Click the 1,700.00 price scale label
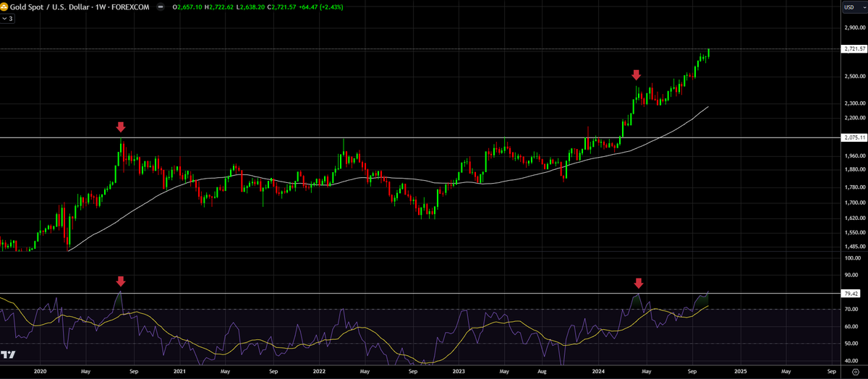 tap(854, 203)
